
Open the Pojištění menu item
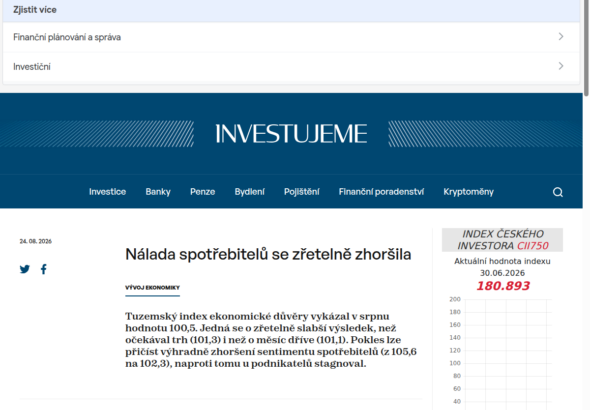(x=302, y=192)
